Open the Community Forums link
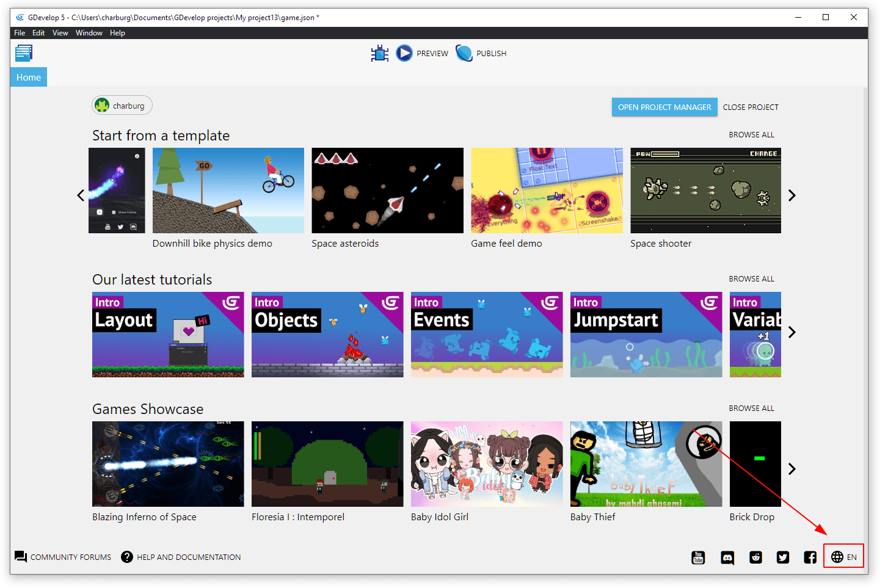Image resolution: width=888 pixels, height=588 pixels. pos(64,557)
